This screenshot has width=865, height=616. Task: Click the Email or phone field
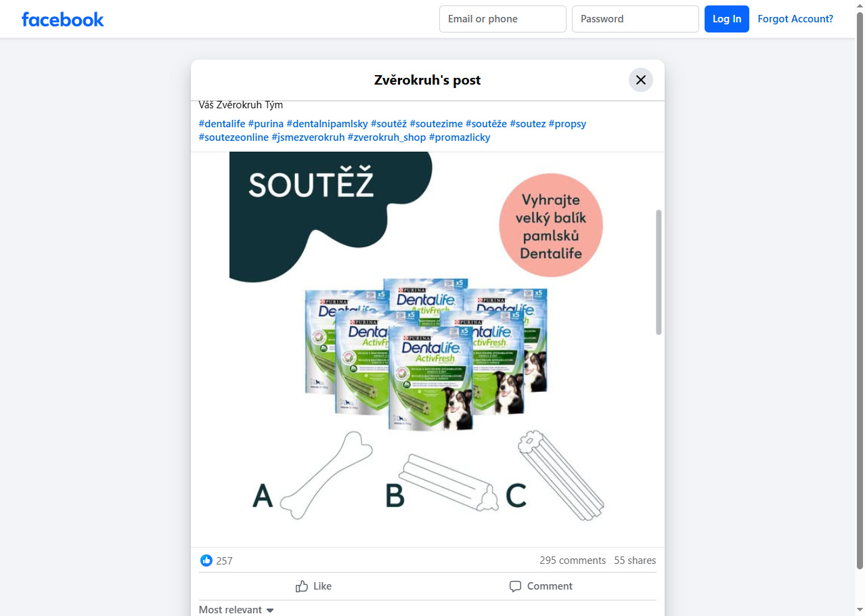[x=503, y=19]
